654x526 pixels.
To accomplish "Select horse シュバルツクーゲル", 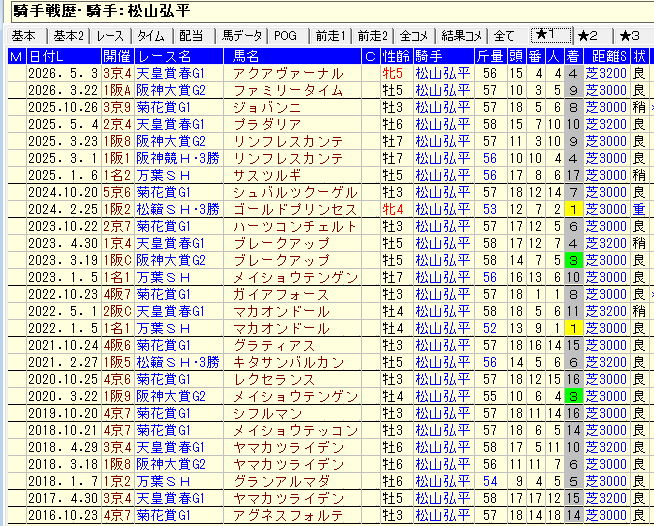I will (295, 192).
